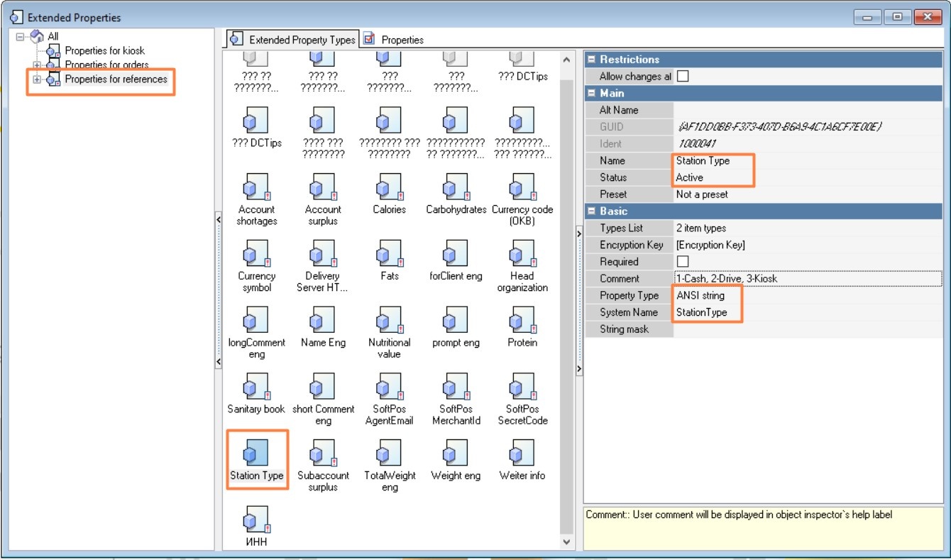
Task: Select the ИНН property icon
Action: (x=256, y=520)
